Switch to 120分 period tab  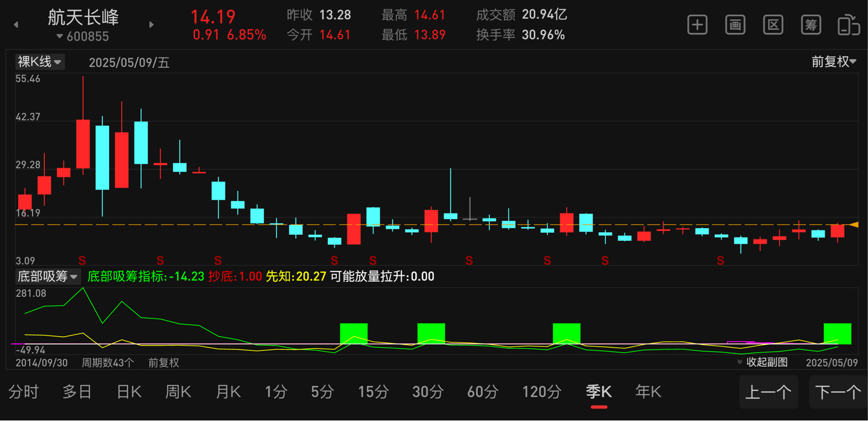pos(542,392)
